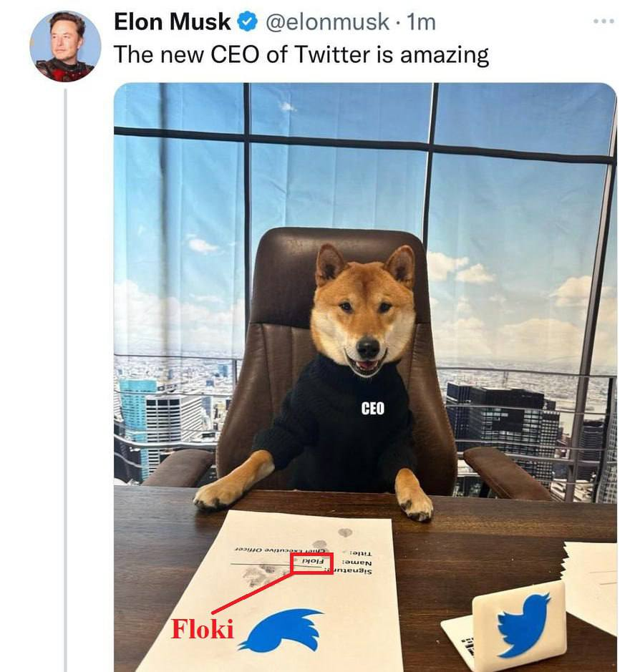The height and width of the screenshot is (672, 635).
Task: Open the tweet's three-dot more options menu
Action: (x=604, y=21)
